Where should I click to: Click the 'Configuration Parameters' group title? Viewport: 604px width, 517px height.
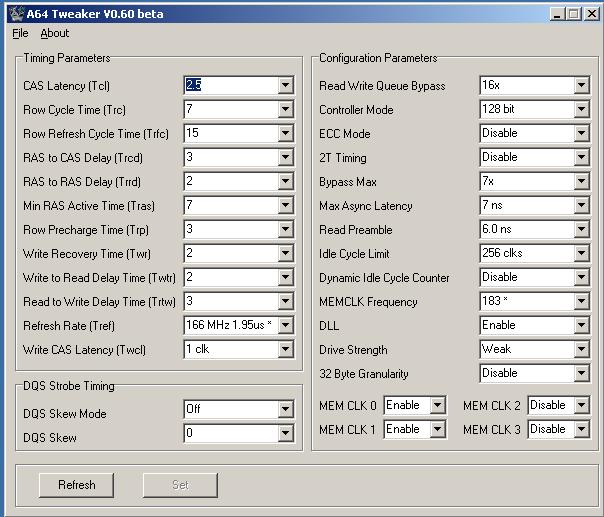(378, 58)
